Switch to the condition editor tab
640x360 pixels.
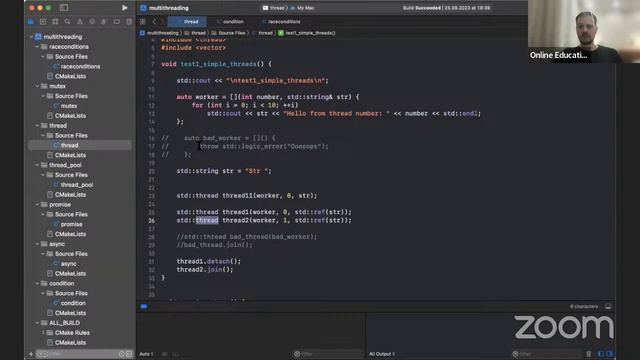click(x=230, y=22)
